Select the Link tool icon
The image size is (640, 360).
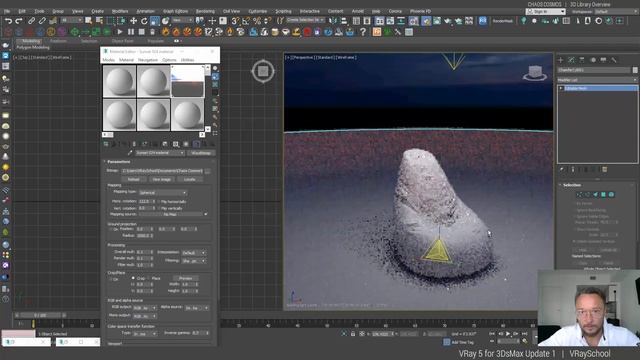pos(31,20)
